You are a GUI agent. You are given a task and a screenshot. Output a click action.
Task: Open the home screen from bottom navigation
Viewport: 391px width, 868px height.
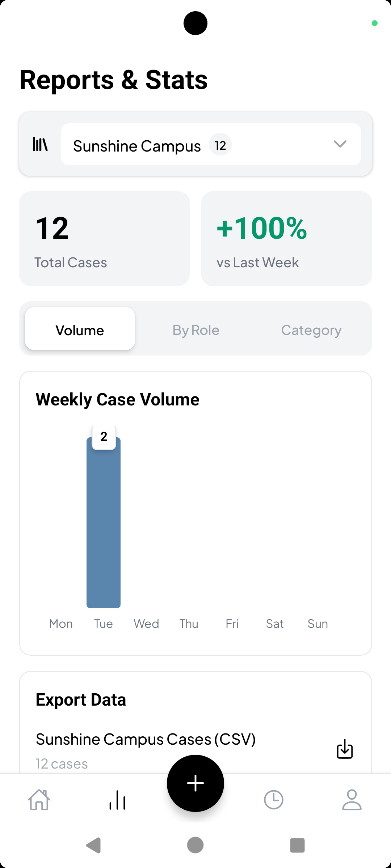(39, 800)
